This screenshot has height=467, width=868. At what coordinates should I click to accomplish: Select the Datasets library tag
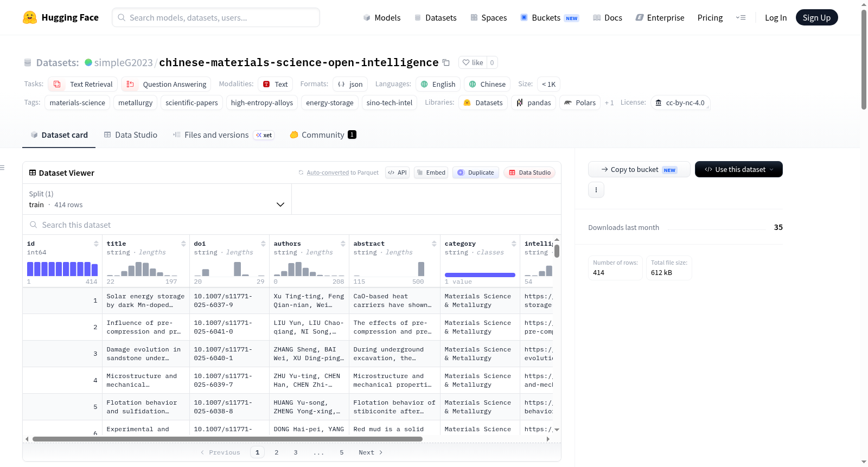(x=483, y=103)
